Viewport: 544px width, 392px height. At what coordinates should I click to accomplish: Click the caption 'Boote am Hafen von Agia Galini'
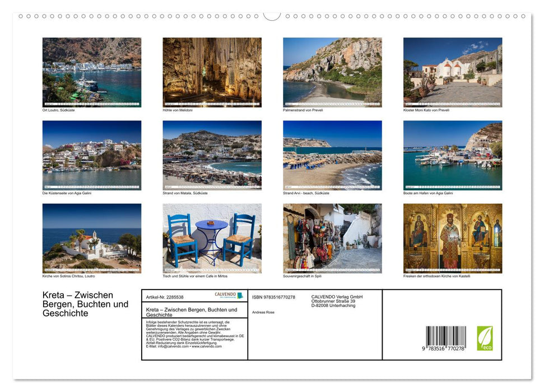click(428, 193)
